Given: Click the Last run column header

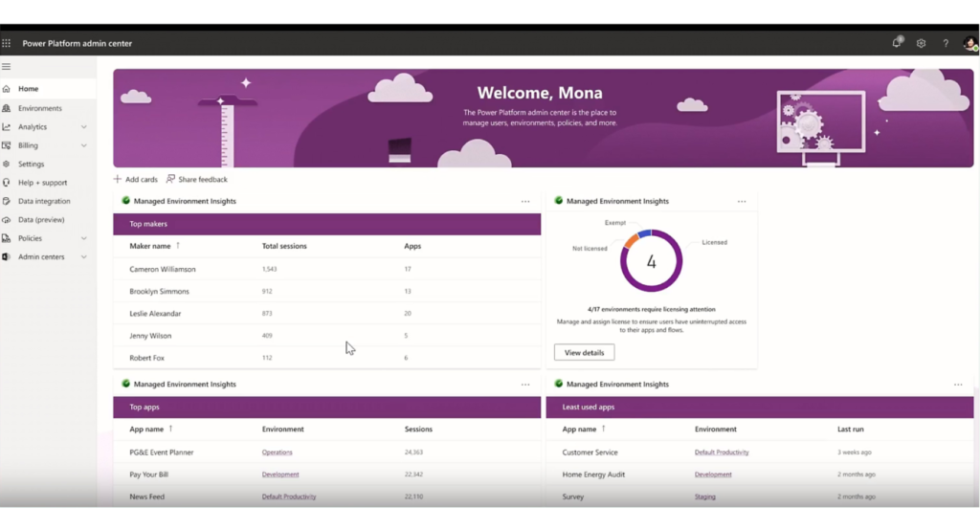Looking at the screenshot, I should [850, 430].
